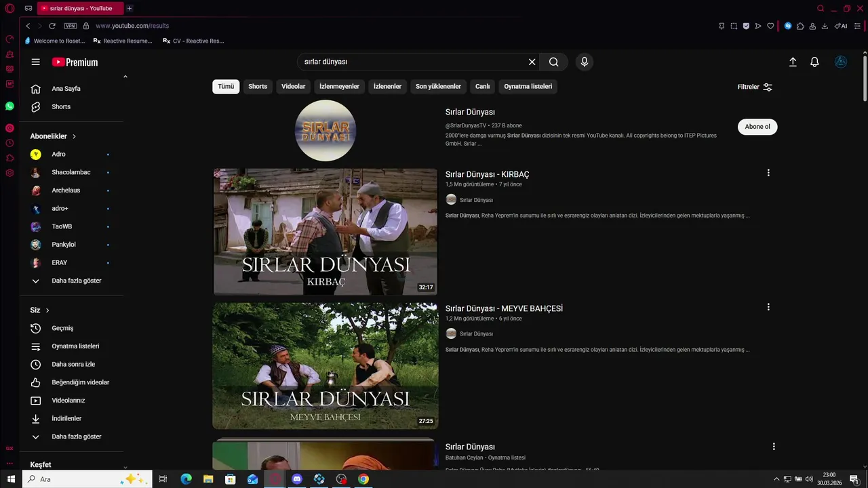Expand the Siz section
The width and height of the screenshot is (868, 488).
point(40,310)
